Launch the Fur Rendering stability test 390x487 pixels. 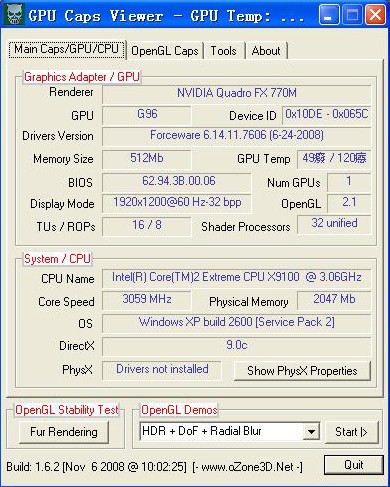tap(64, 432)
